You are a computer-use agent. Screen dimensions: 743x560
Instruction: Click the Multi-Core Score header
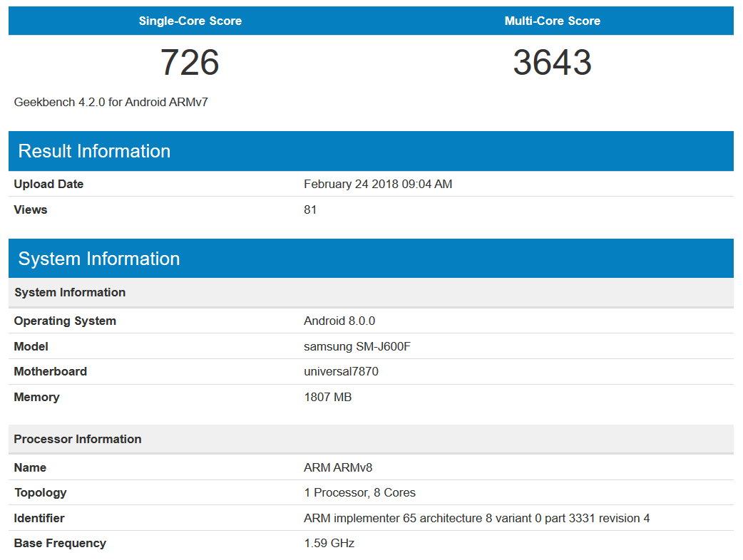pos(552,21)
